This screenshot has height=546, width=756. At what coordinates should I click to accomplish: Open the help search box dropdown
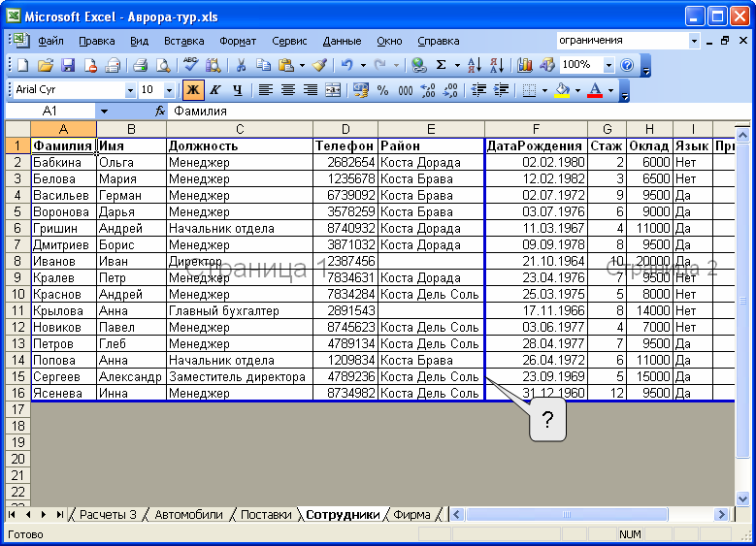[694, 41]
